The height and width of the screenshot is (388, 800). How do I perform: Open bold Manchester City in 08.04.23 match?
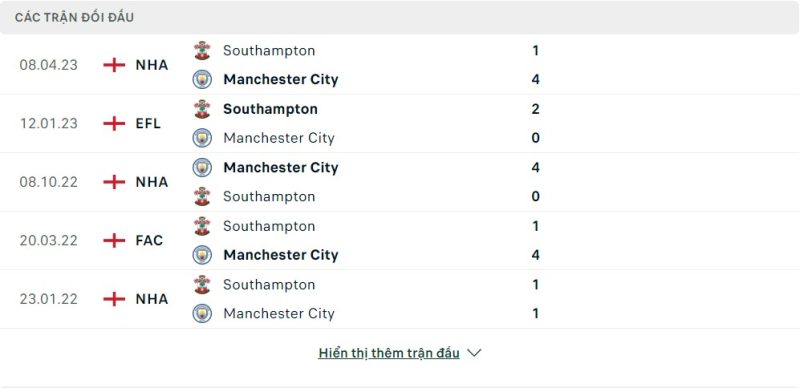tap(281, 80)
